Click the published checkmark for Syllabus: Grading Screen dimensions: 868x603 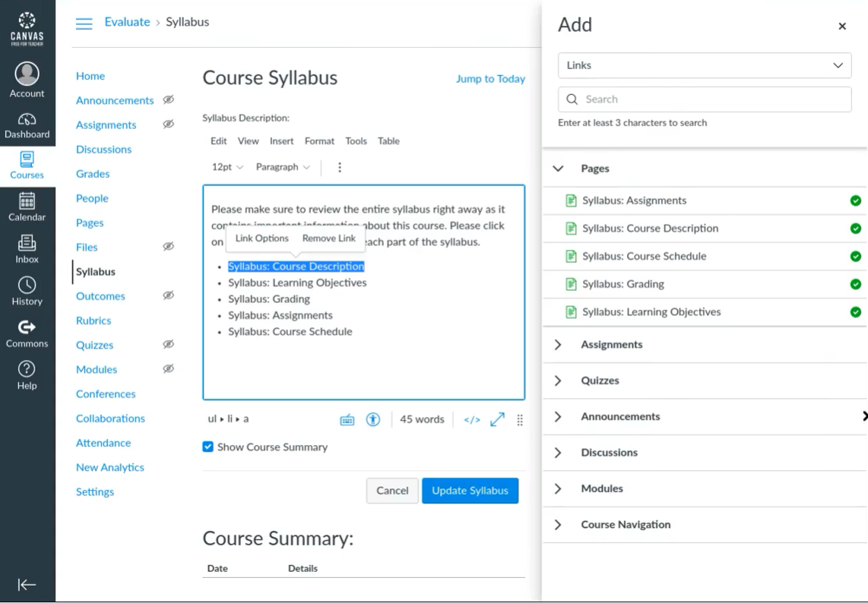tap(856, 284)
